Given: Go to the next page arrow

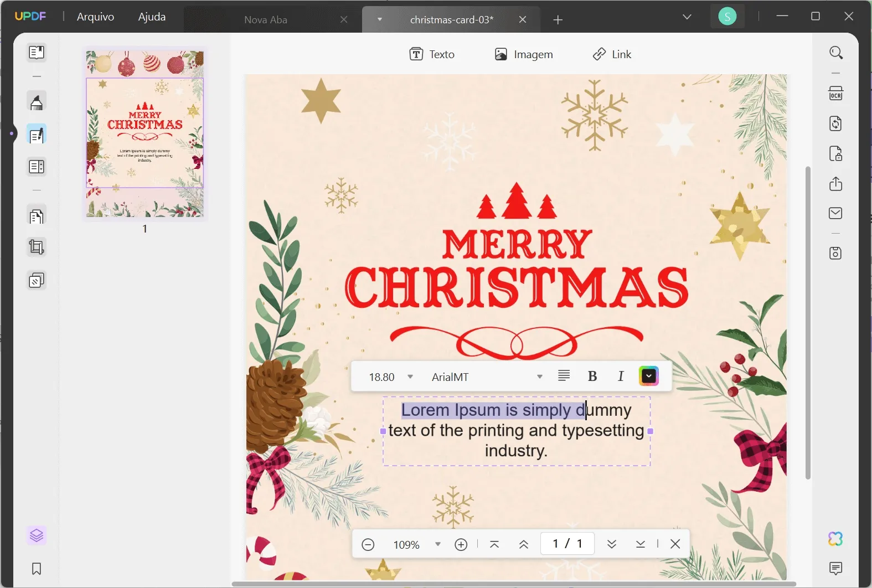Looking at the screenshot, I should (612, 544).
